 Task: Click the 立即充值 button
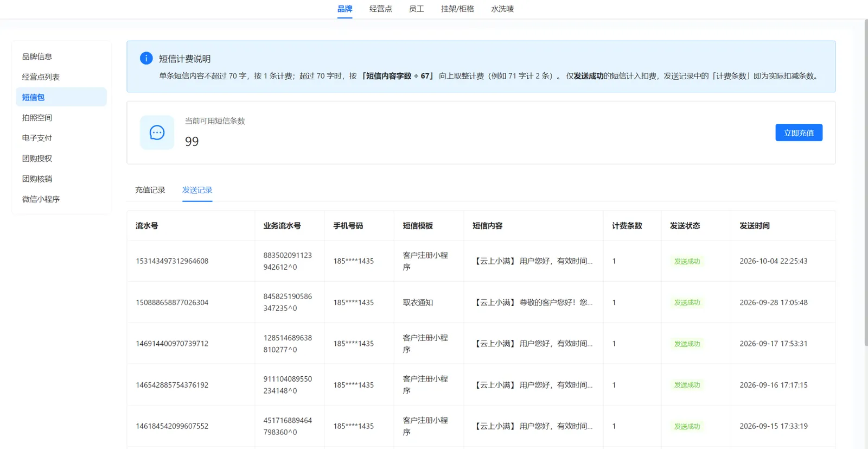[799, 132]
